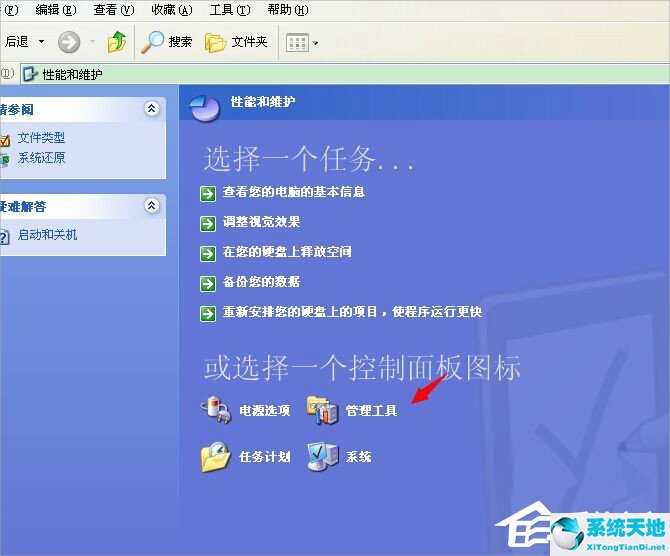This screenshot has width=670, height=556.
Task: Open the 启动和关机 troubleshooter link
Action: pyautogui.click(x=47, y=235)
